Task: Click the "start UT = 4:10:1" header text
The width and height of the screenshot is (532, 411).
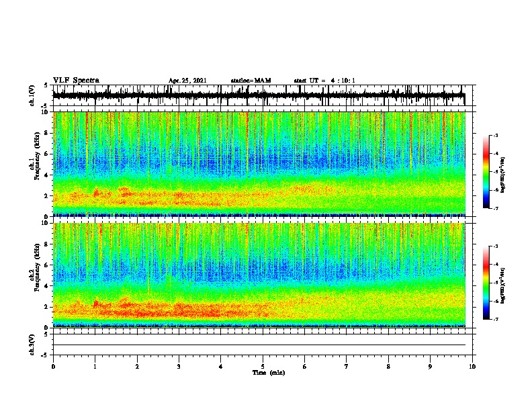Action: click(324, 81)
